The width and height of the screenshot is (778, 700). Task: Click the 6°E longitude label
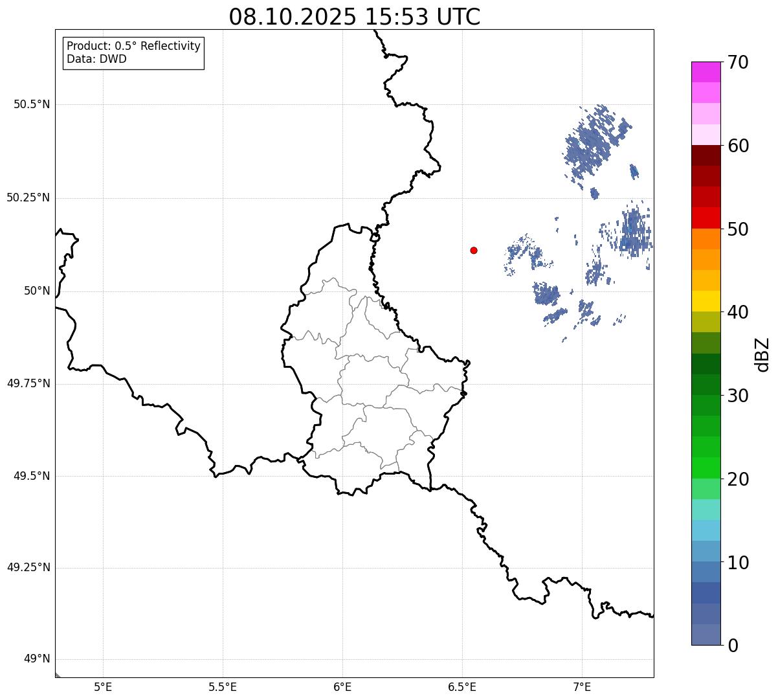tap(342, 687)
